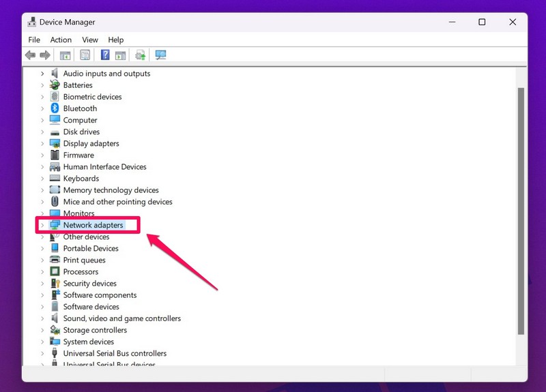The image size is (546, 392).
Task: Click the Properties toolbar icon
Action: (85, 55)
